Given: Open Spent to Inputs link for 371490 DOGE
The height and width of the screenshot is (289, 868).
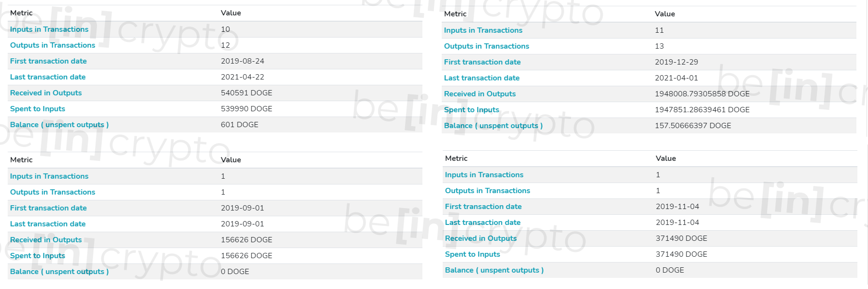Looking at the screenshot, I should [473, 254].
